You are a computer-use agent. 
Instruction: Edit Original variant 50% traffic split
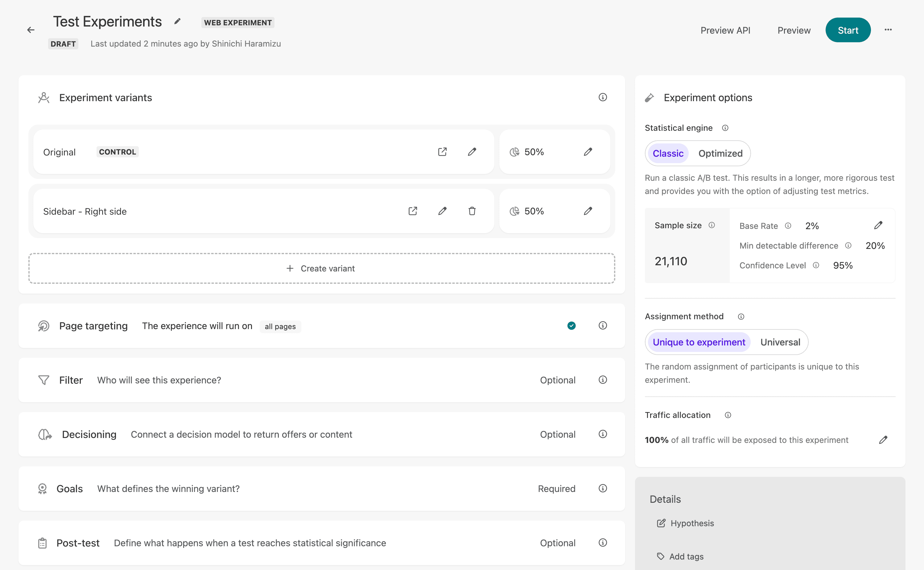588,152
